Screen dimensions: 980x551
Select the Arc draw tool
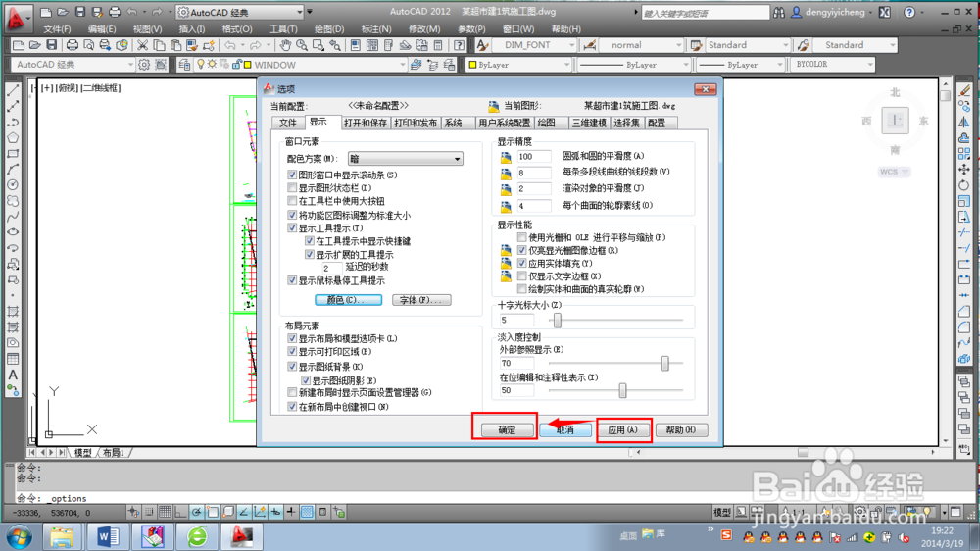pyautogui.click(x=13, y=169)
